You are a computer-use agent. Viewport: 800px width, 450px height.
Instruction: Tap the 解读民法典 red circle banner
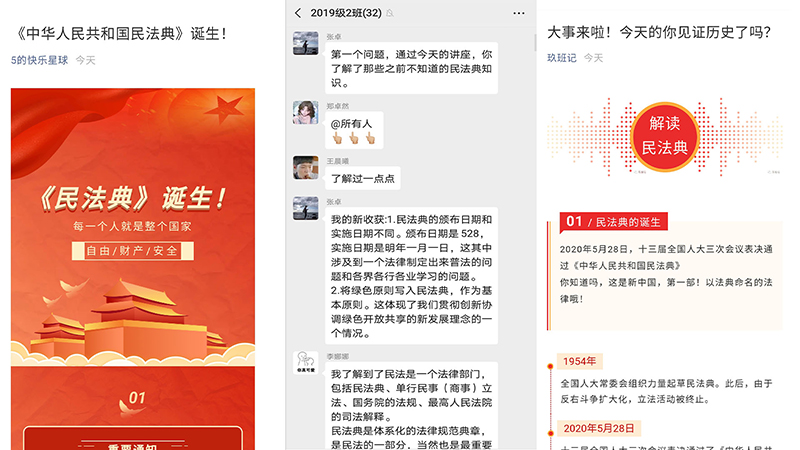point(664,136)
